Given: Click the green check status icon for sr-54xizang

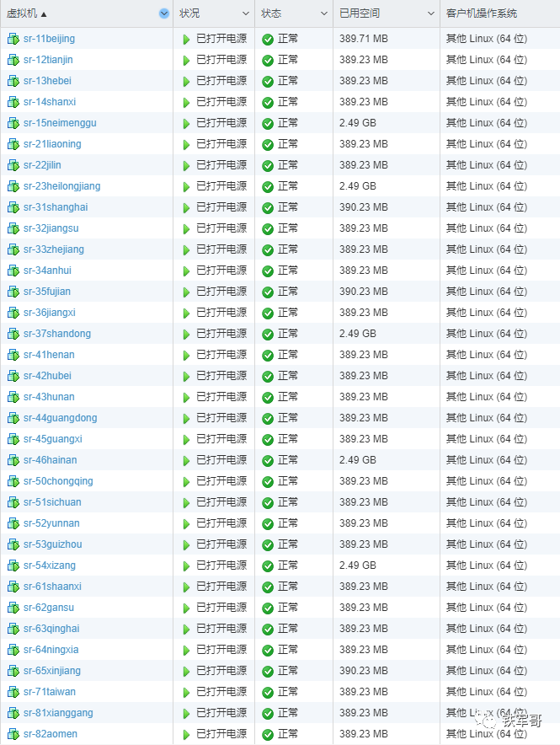Looking at the screenshot, I should 268,565.
